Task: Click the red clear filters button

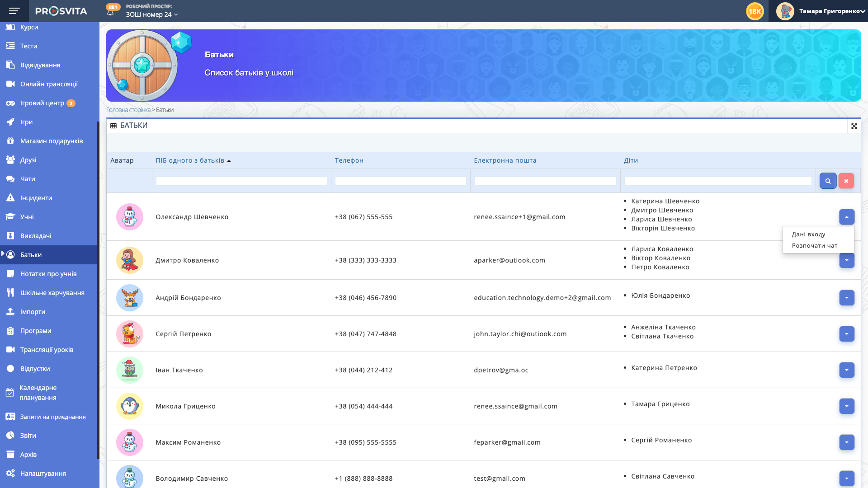Action: pos(846,181)
